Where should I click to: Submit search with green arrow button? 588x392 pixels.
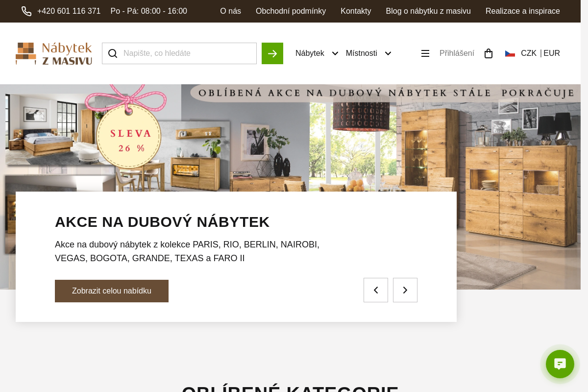[272, 53]
